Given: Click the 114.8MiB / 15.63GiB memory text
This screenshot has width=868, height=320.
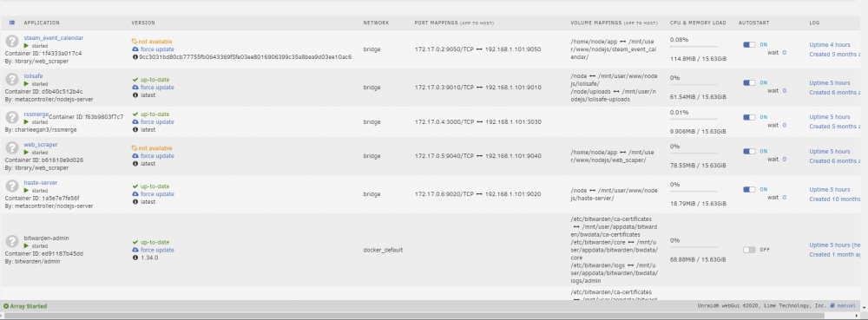Looking at the screenshot, I should [x=698, y=59].
